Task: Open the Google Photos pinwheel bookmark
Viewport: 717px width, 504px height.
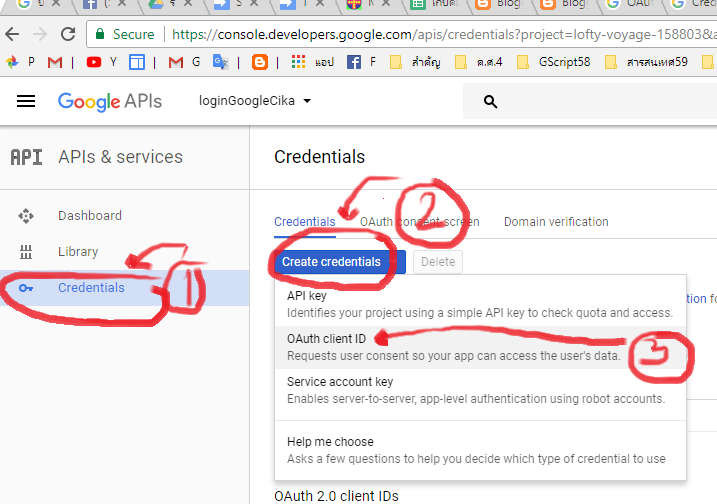Action: [12, 62]
